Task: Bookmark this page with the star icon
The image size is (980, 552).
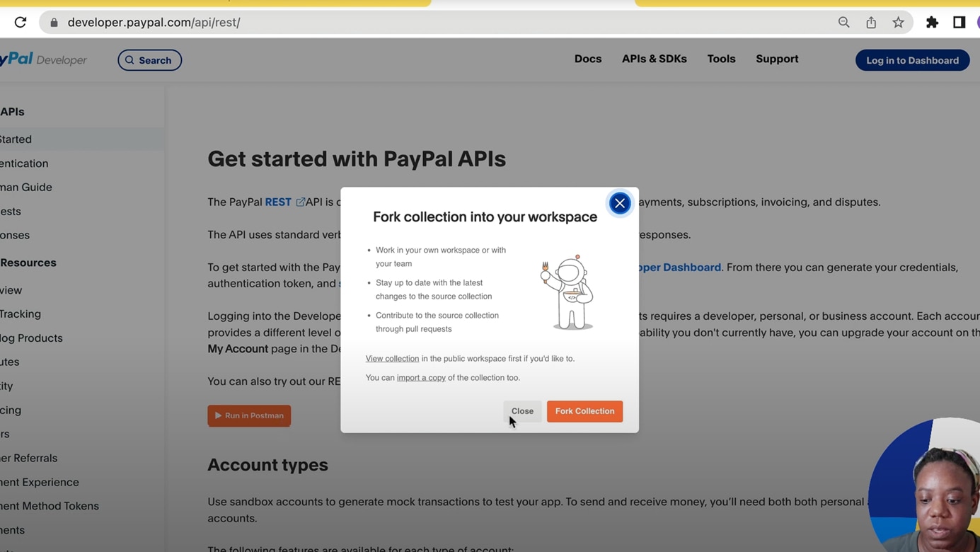Action: coord(898,22)
